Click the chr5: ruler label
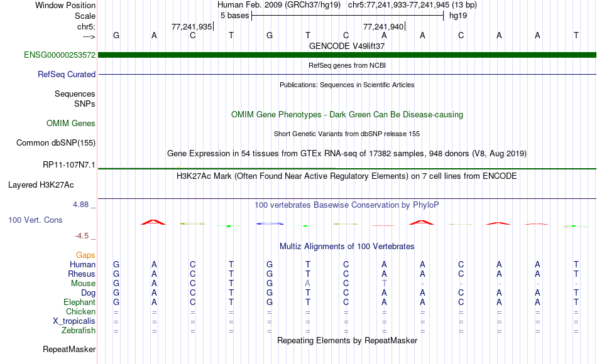This screenshot has height=364, width=597. tap(87, 26)
